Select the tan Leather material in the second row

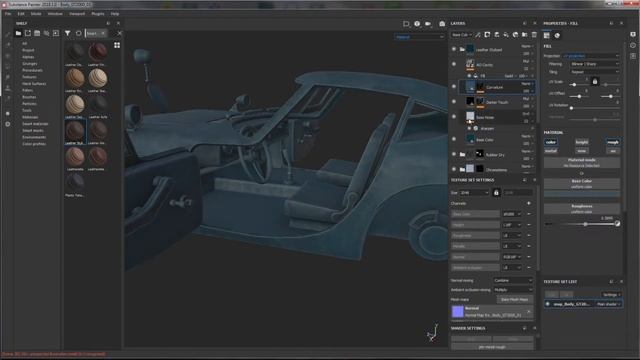point(75,78)
